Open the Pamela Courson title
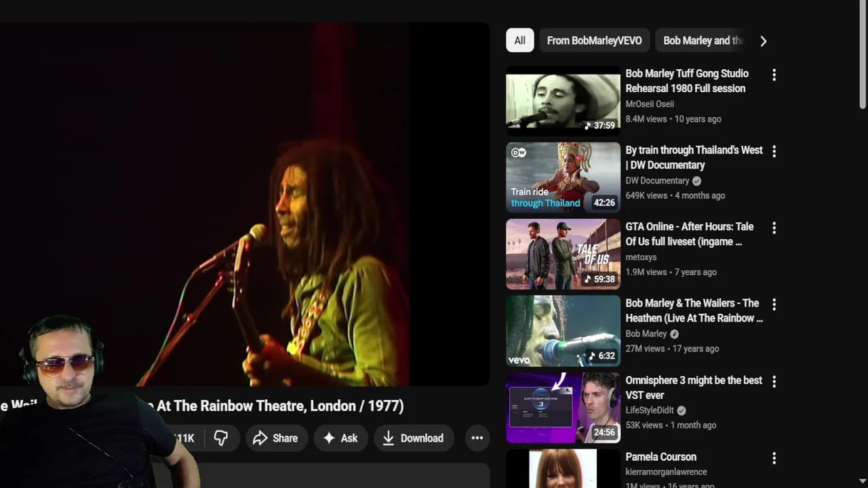Viewport: 868px width, 488px height. (x=660, y=457)
